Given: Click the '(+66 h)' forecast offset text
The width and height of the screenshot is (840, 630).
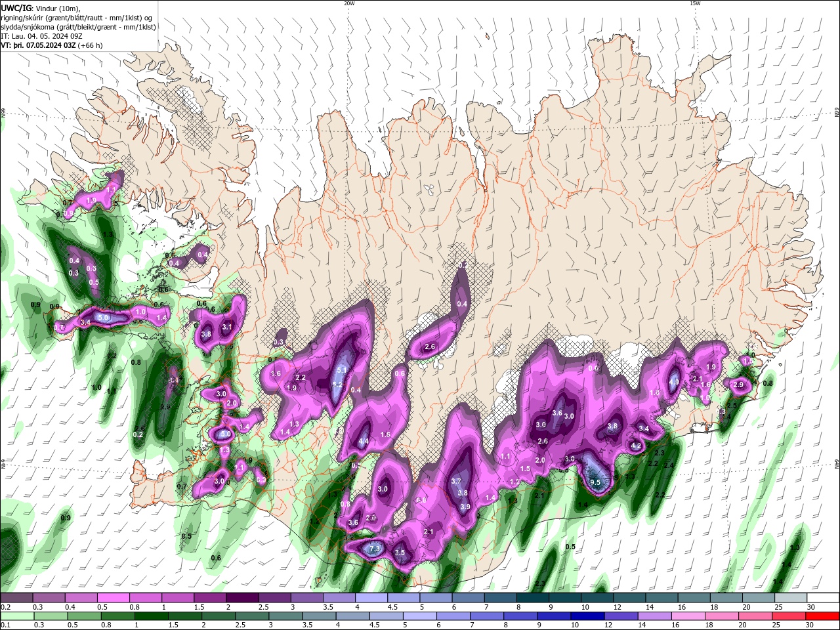Looking at the screenshot, I should point(90,45).
